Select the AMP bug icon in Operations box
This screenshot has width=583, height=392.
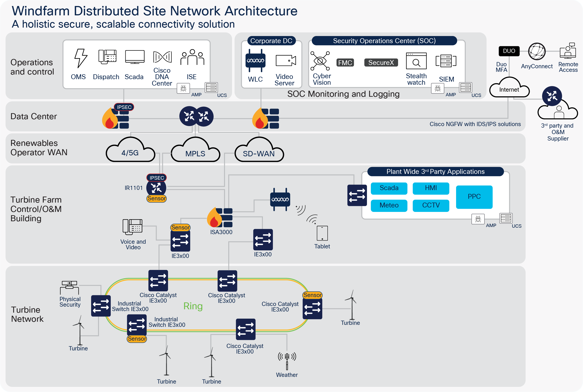click(x=183, y=88)
